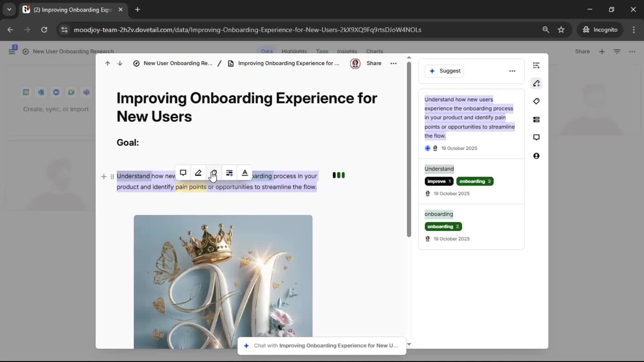Click the text color 'A' icon in floating toolbar

[x=245, y=173]
